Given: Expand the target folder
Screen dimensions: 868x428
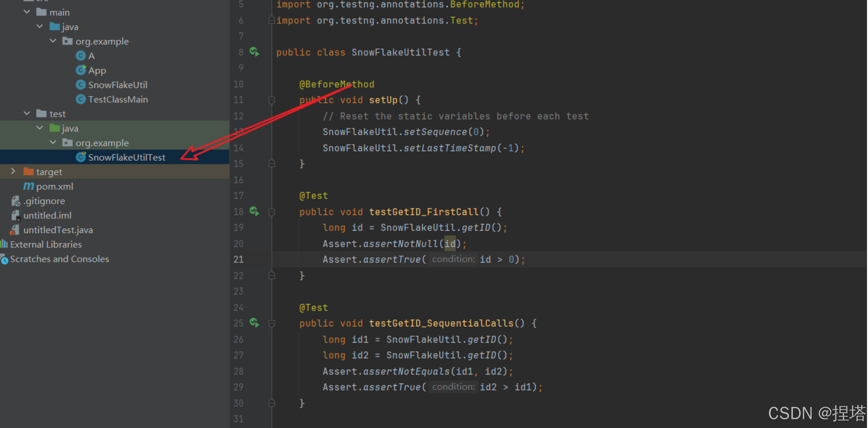Looking at the screenshot, I should click(x=13, y=171).
